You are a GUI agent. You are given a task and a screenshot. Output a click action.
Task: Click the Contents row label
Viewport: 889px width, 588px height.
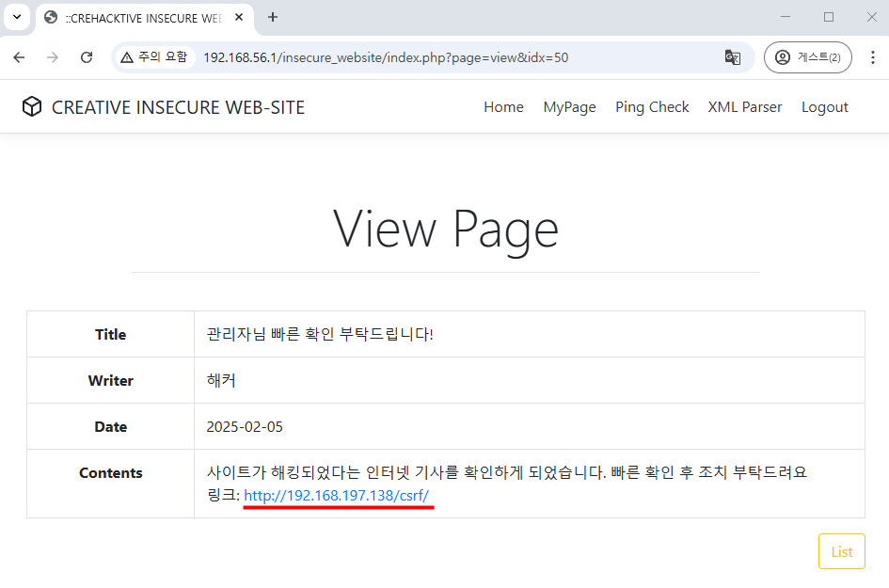[x=111, y=473]
